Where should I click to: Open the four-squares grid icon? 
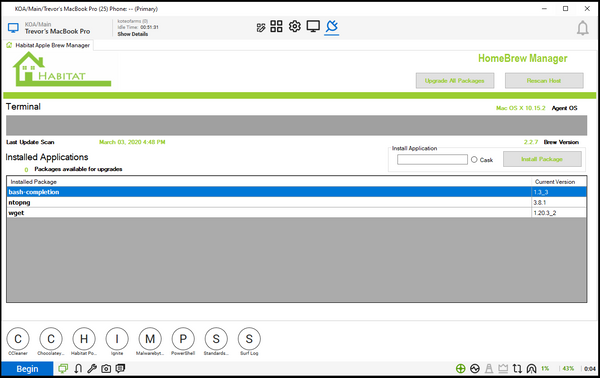(276, 26)
